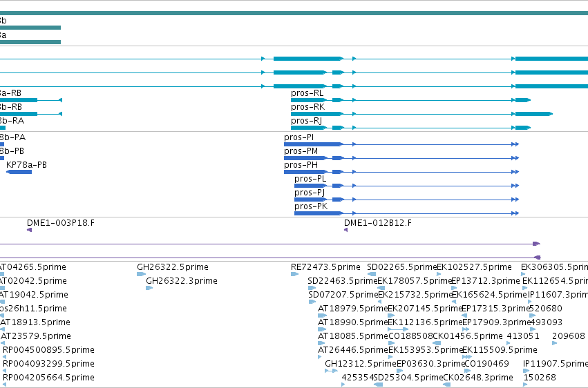
Task: Select the 493093 feature label
Action: (x=546, y=322)
